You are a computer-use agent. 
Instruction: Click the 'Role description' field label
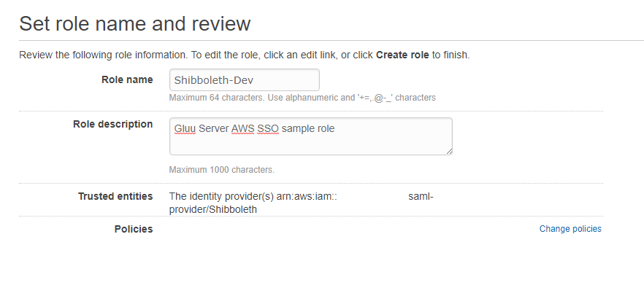point(113,124)
